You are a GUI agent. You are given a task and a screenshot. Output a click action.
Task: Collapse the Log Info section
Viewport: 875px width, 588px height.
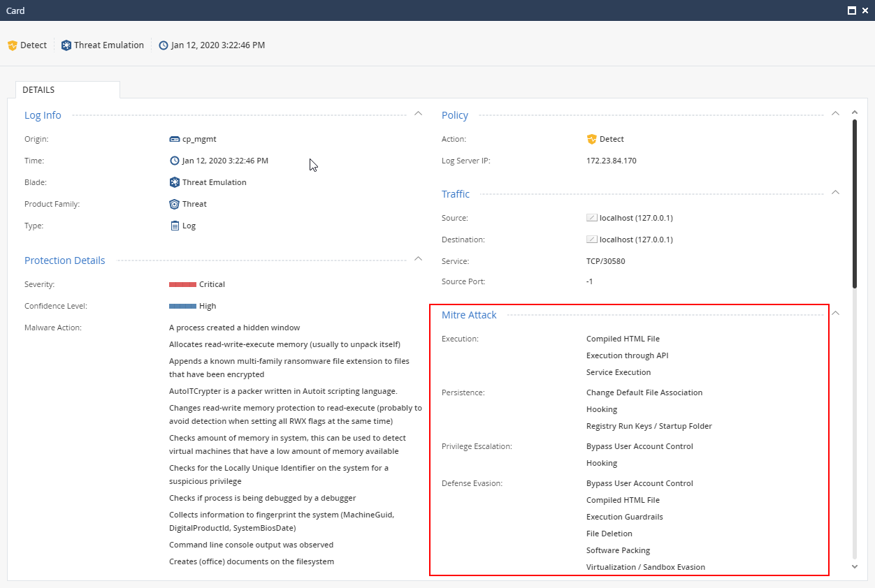[418, 113]
